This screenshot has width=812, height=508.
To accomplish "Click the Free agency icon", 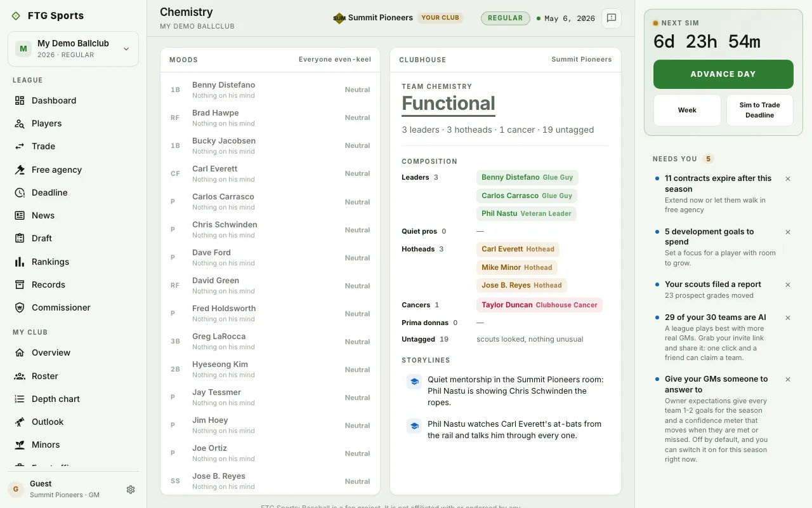I will pyautogui.click(x=20, y=170).
